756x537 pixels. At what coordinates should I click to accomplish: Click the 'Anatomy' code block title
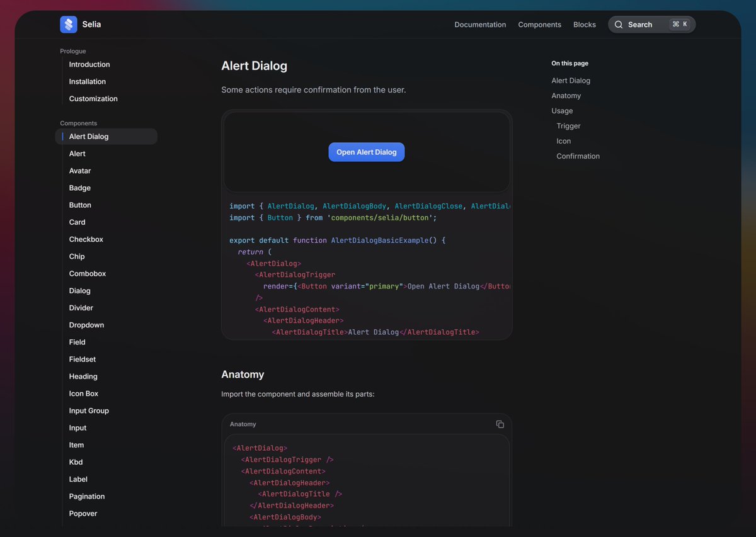[243, 424]
